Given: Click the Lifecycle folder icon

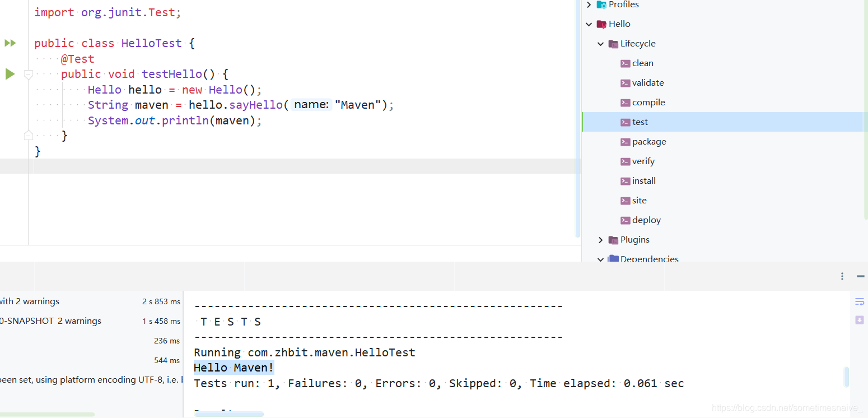Looking at the screenshot, I should pyautogui.click(x=613, y=44).
